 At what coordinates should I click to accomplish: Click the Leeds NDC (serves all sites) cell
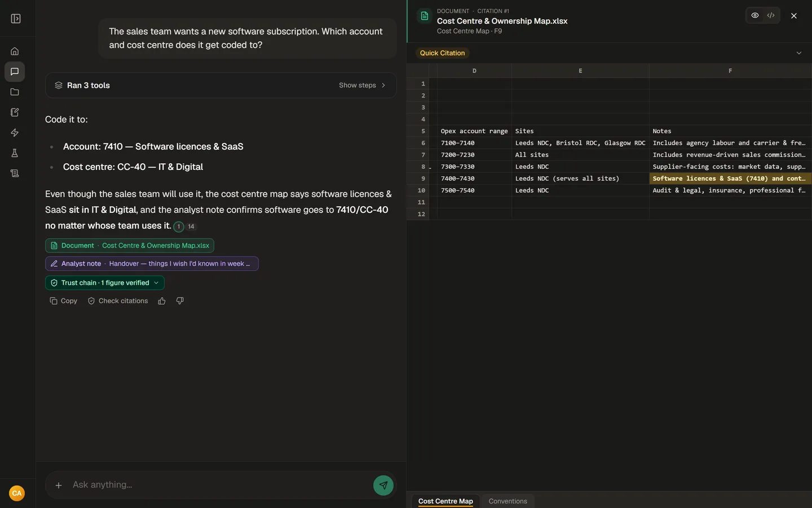pyautogui.click(x=580, y=178)
